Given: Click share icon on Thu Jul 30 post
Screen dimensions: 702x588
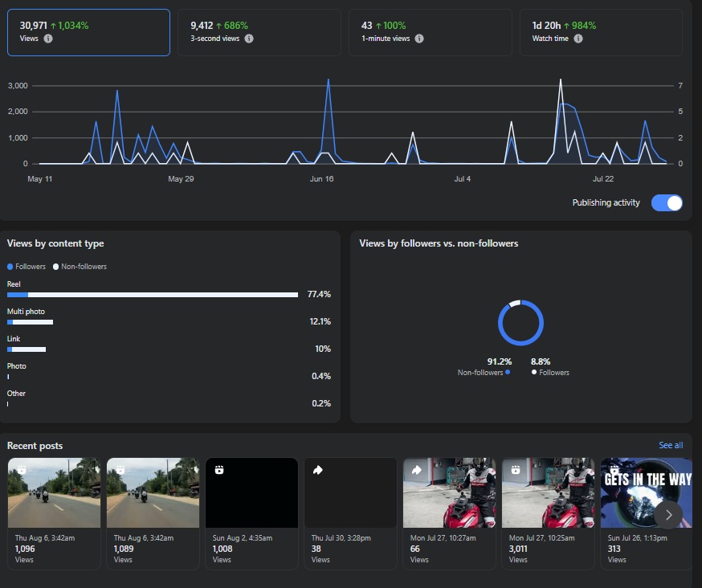Looking at the screenshot, I should pyautogui.click(x=318, y=470).
